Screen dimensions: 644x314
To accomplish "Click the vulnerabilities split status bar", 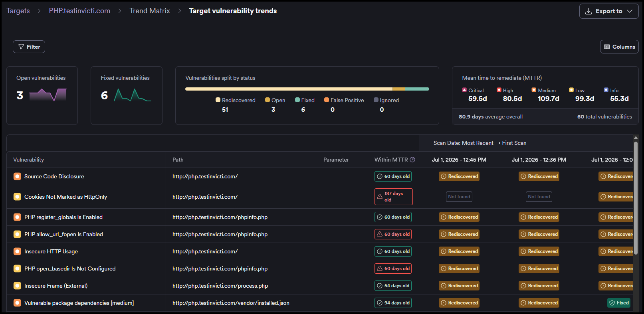I will [x=307, y=89].
